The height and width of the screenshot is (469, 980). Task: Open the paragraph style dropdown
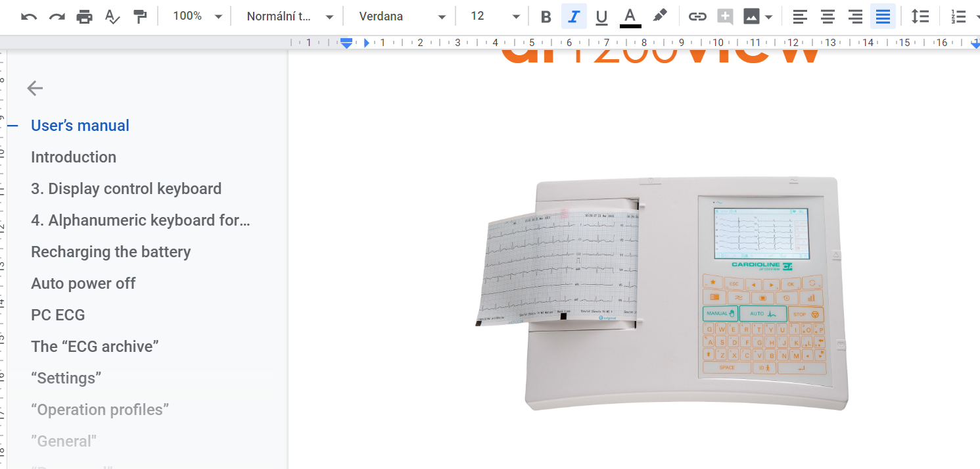tap(290, 16)
